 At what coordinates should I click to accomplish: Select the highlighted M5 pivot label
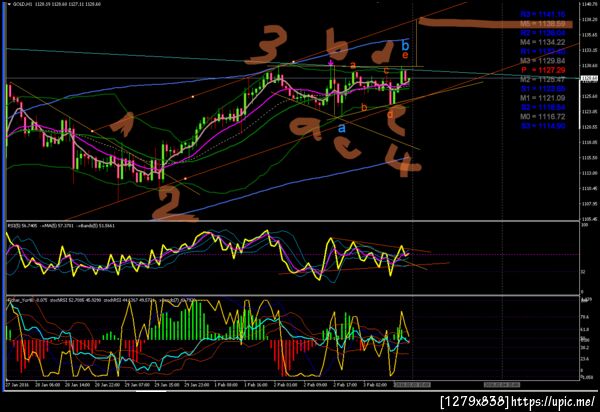click(x=542, y=24)
